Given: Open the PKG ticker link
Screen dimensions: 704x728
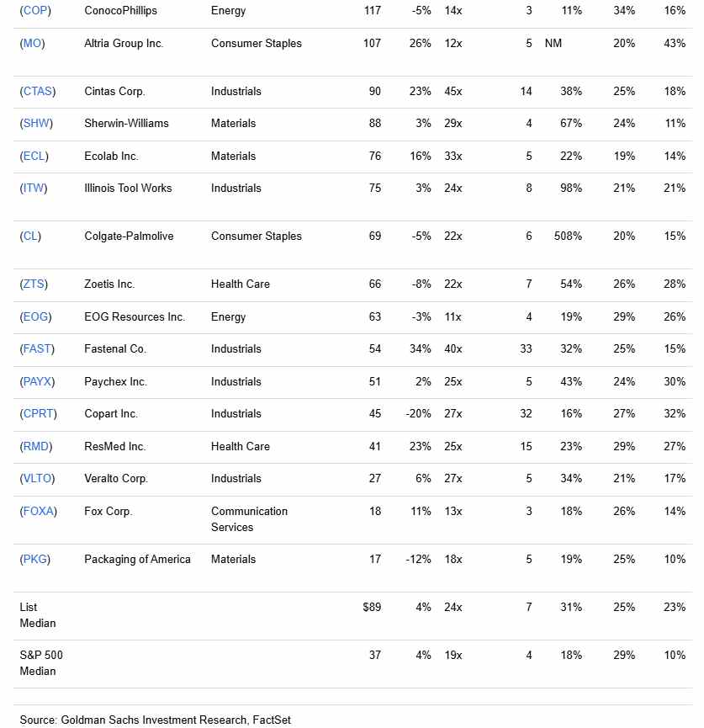Looking at the screenshot, I should [34, 559].
